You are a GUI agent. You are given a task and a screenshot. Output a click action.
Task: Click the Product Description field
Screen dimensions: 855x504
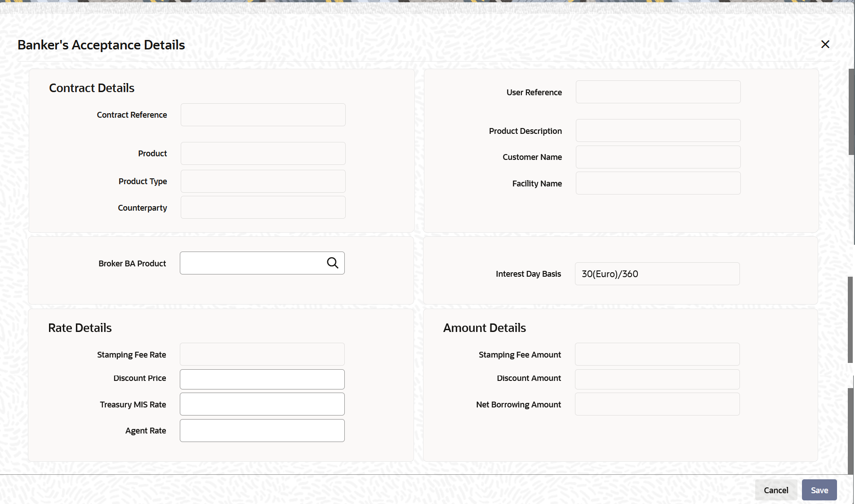tap(658, 131)
